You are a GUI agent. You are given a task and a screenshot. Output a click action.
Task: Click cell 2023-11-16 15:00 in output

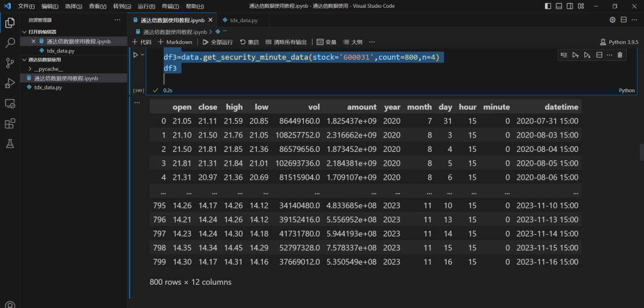[547, 262]
